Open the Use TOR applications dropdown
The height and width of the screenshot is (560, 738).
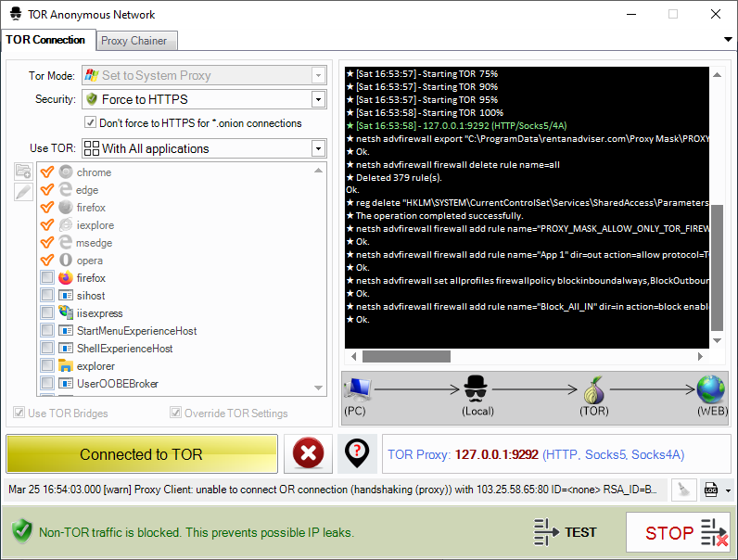(x=318, y=148)
